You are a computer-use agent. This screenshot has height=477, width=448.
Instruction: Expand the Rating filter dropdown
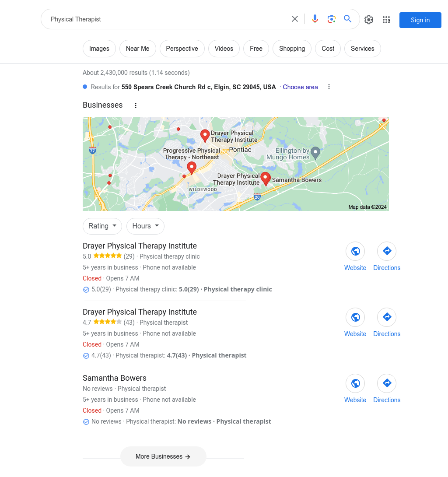coord(102,226)
